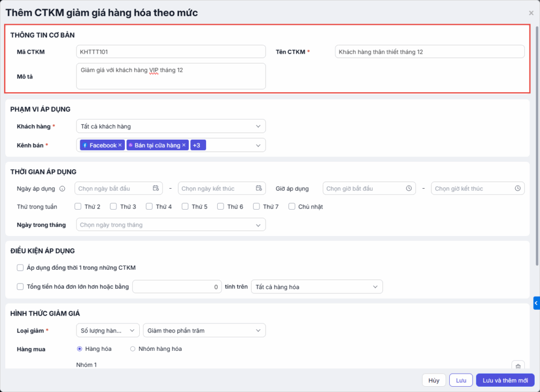540x392 pixels.
Task: Delete Nhóm 1 with the trash icon
Action: [x=518, y=366]
